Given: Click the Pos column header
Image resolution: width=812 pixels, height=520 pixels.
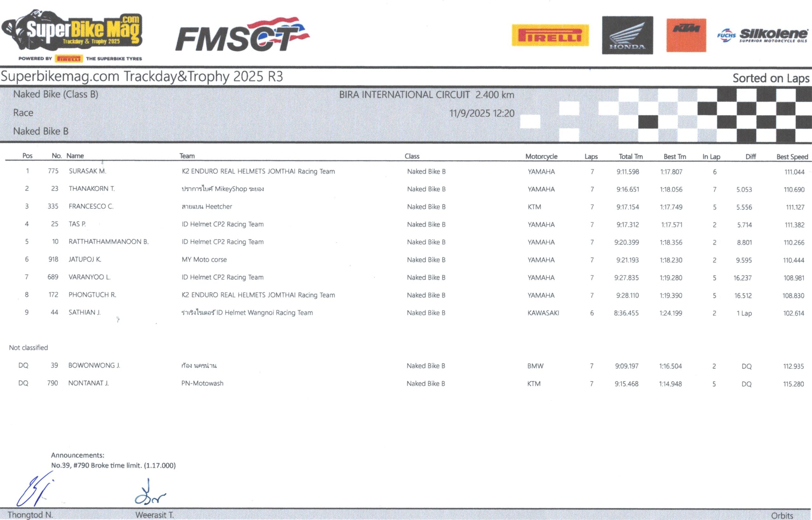Looking at the screenshot, I should click(27, 156).
